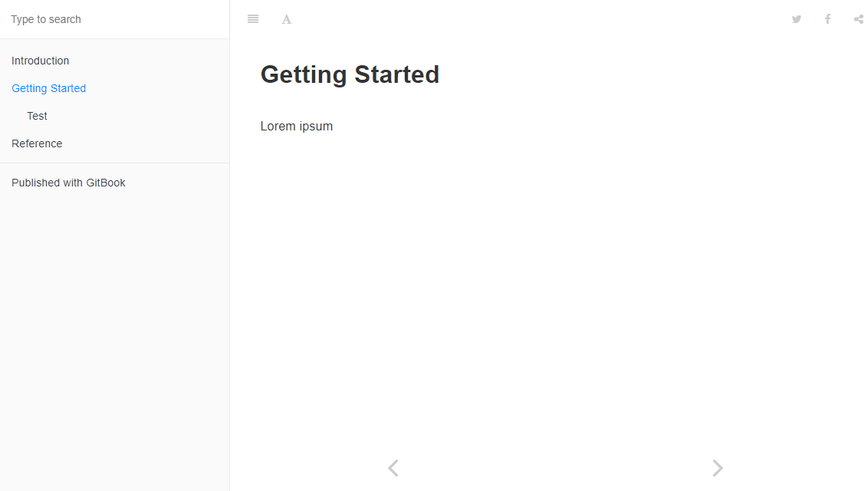Adjust reading font size through the A control

286,18
